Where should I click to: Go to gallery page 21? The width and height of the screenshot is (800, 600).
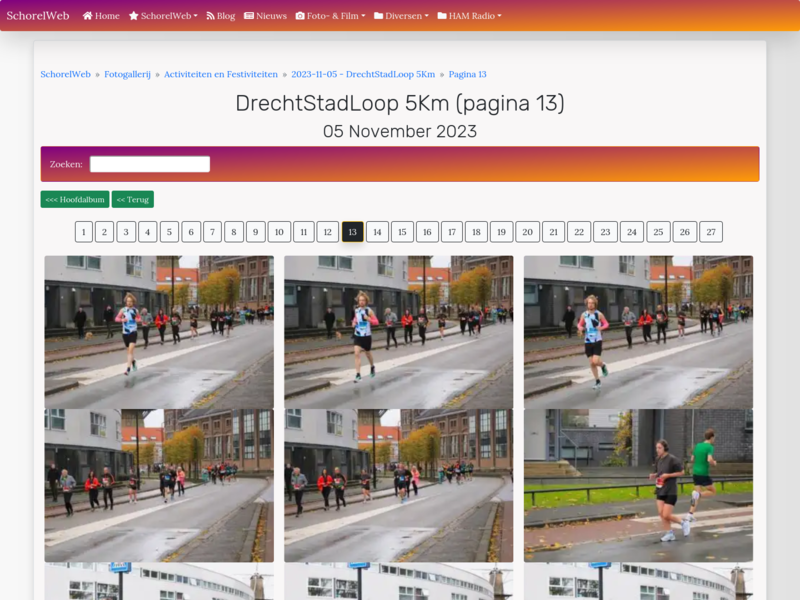tap(554, 232)
